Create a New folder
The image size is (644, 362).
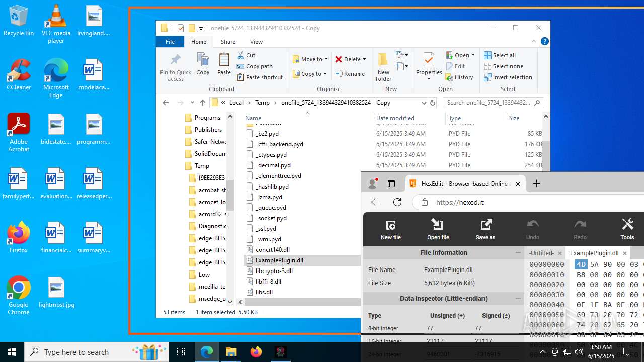pyautogui.click(x=383, y=67)
